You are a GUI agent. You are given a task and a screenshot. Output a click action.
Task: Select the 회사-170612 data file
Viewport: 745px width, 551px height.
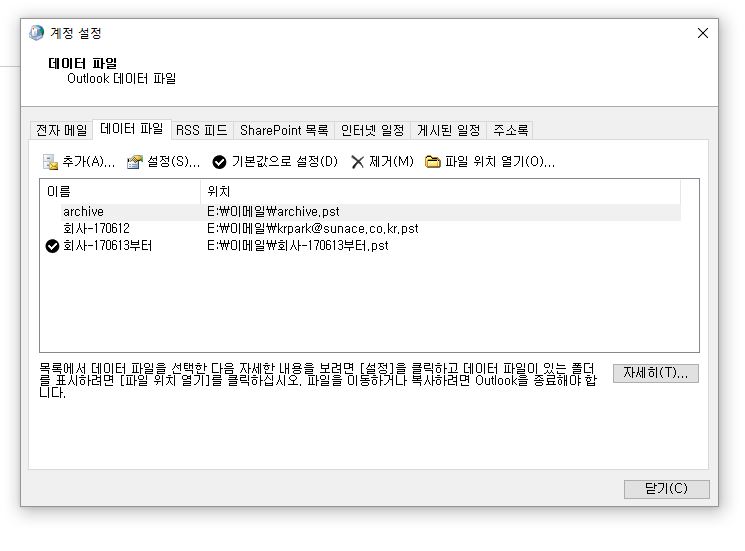click(96, 229)
